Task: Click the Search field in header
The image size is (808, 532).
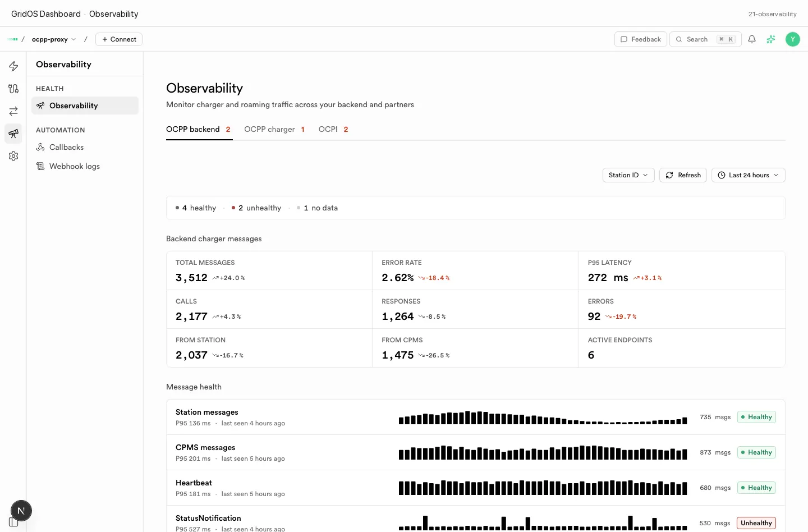Action: (705, 39)
